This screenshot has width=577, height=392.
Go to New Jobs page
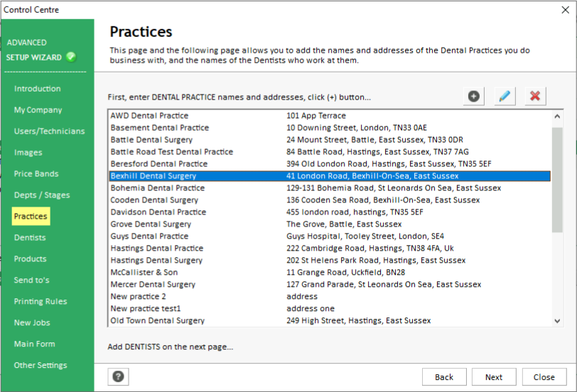tap(32, 323)
